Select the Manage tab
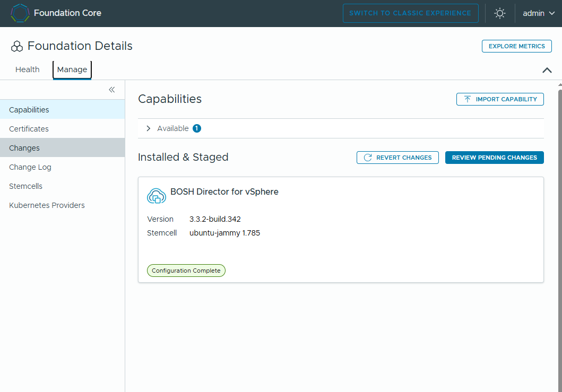 coord(72,69)
